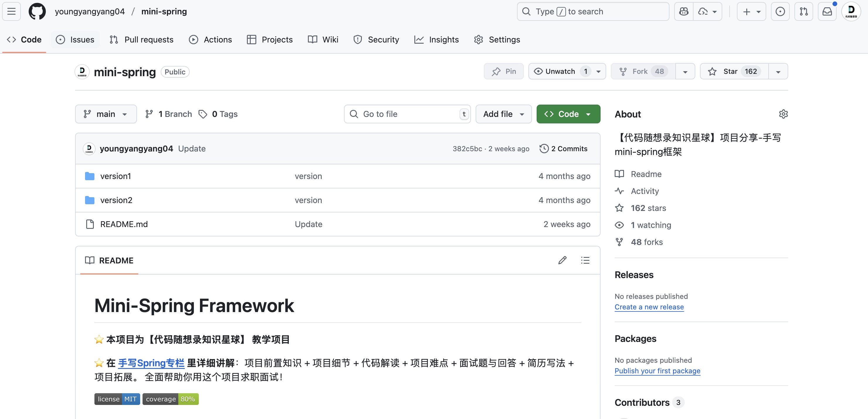The height and width of the screenshot is (419, 868).
Task: Select the README tab in the file preview
Action: tap(109, 260)
